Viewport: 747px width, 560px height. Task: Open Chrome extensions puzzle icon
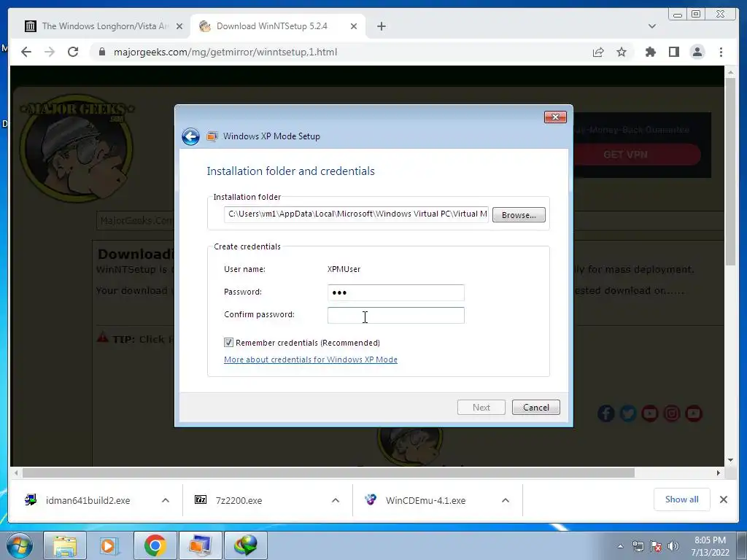650,52
